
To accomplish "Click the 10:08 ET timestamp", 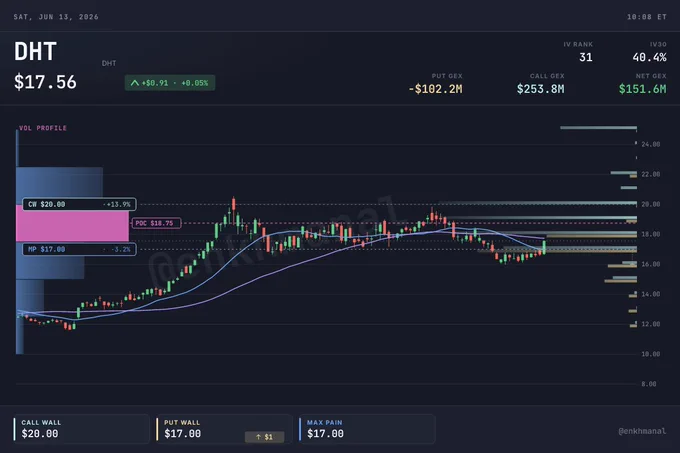I will [x=646, y=17].
